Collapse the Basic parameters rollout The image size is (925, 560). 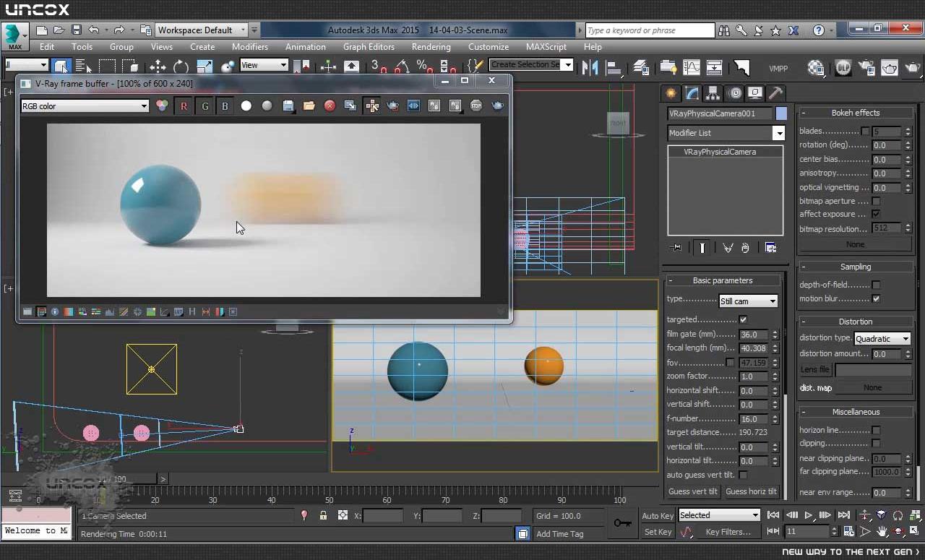[722, 280]
